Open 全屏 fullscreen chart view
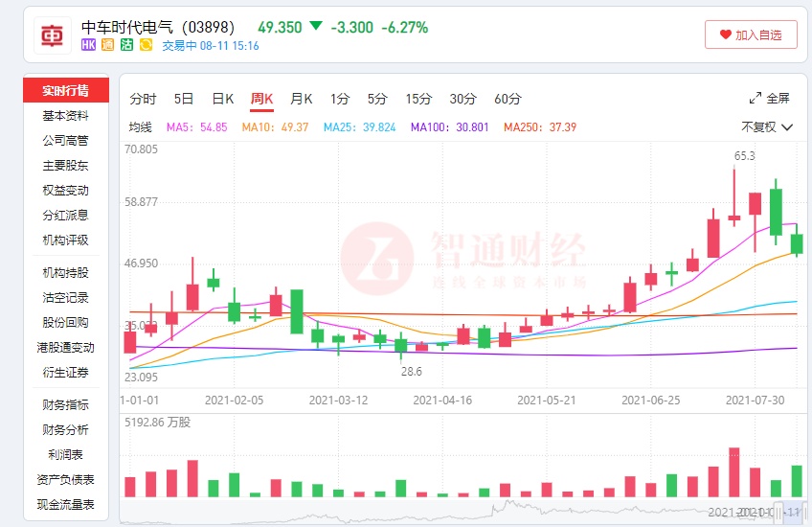 770,98
